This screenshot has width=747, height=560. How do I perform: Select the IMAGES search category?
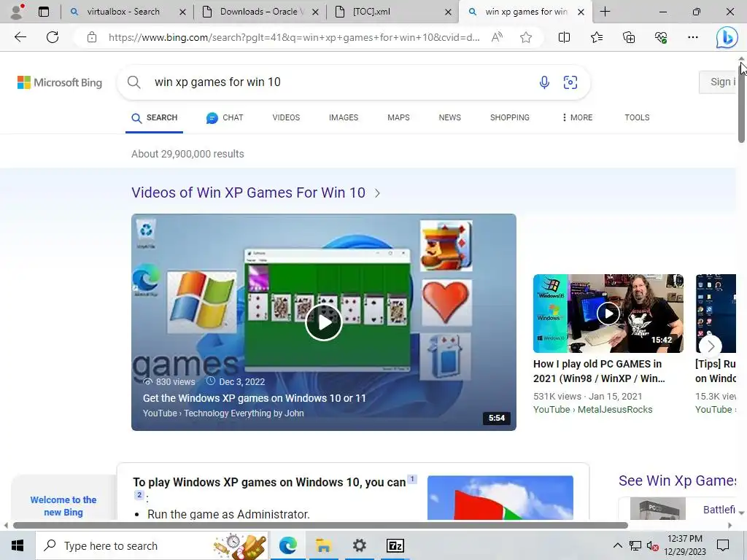point(344,117)
